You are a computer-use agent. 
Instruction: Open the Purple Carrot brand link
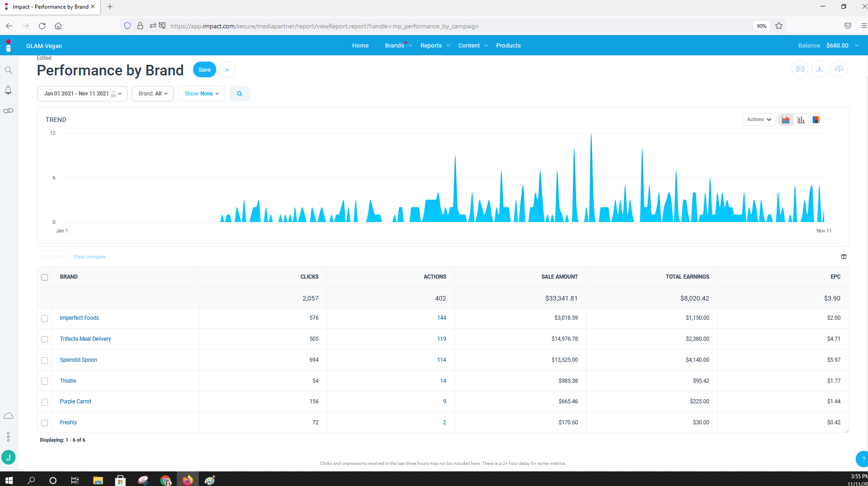pyautogui.click(x=75, y=401)
